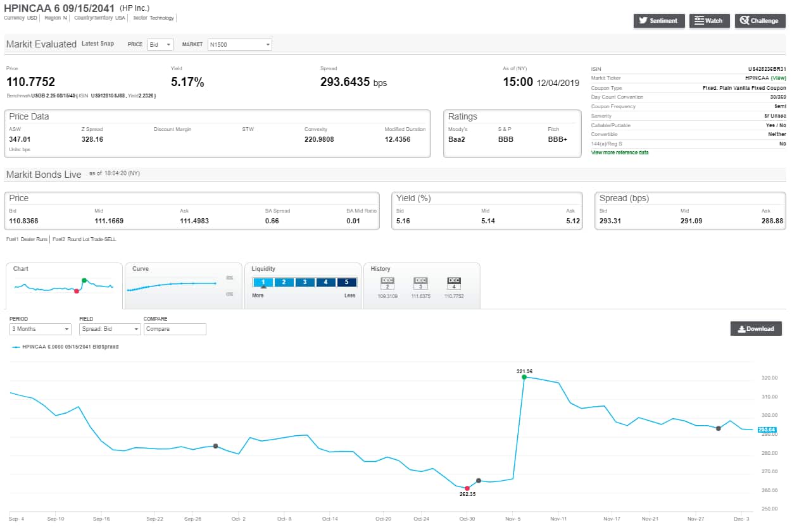Expand the PERIOD 3 Months dropdown
Image resolution: width=792 pixels, height=532 pixels.
point(41,329)
